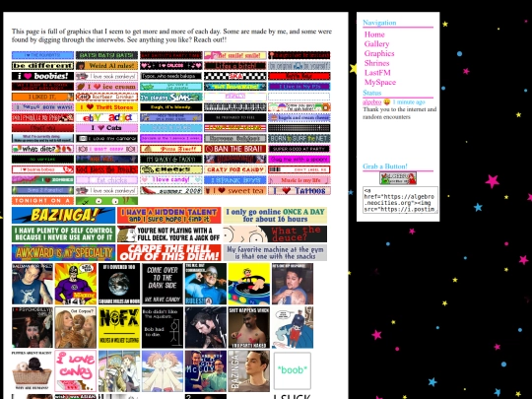
Task: Click the 'I have plenty of self control' stamp
Action: (x=63, y=233)
